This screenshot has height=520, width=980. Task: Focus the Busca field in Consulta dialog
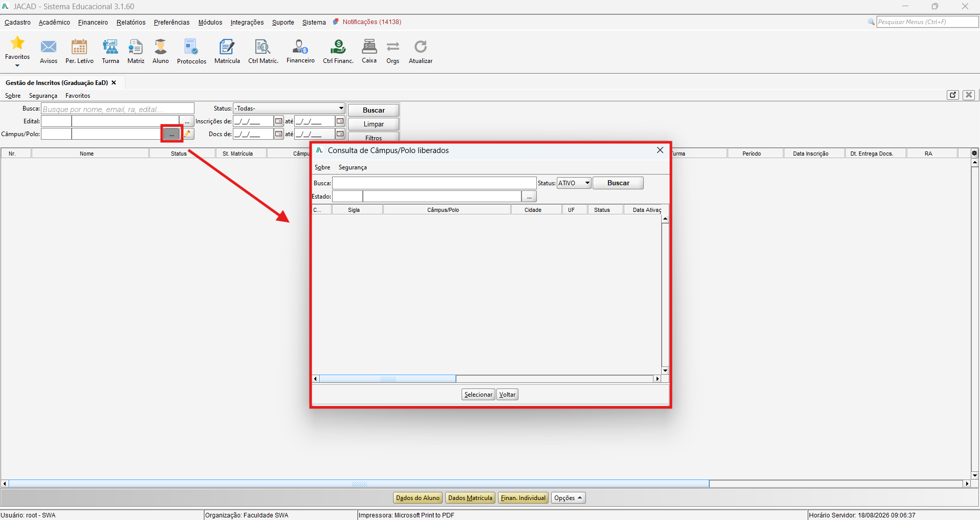pos(434,183)
